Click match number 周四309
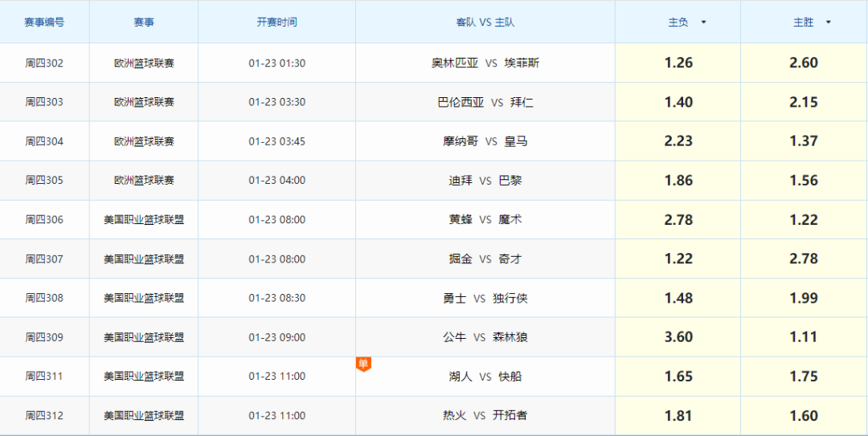868x436 pixels. [44, 337]
